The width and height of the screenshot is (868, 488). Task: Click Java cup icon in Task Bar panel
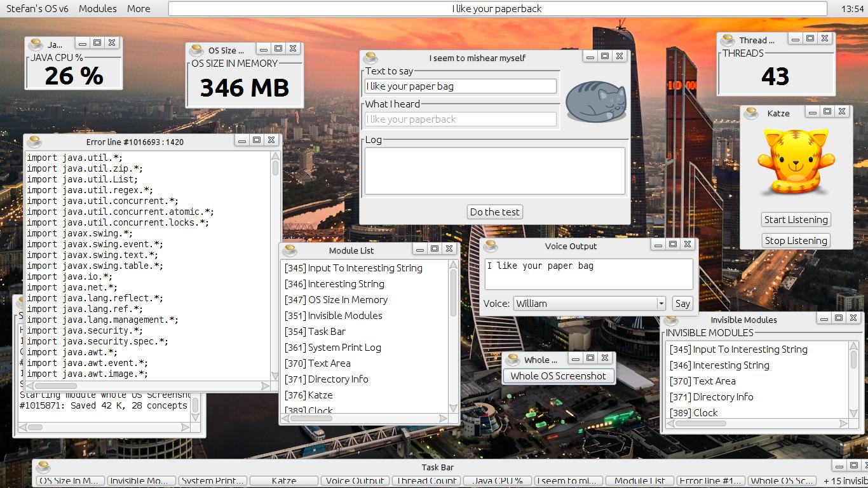tap(43, 468)
